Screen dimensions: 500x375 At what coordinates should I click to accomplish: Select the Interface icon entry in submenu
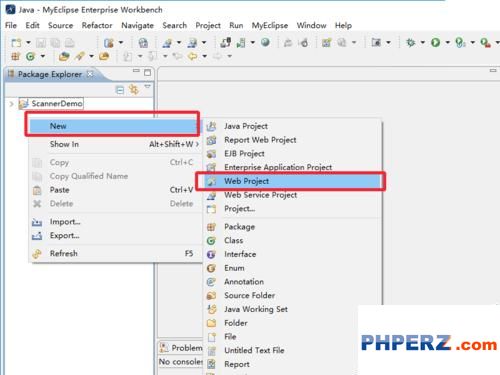(x=211, y=254)
